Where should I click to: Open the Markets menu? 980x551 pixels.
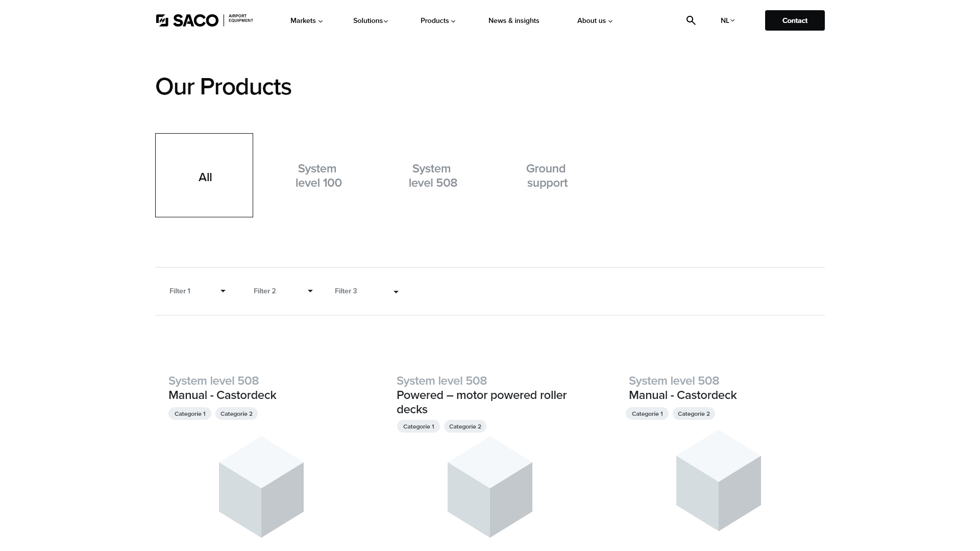306,21
